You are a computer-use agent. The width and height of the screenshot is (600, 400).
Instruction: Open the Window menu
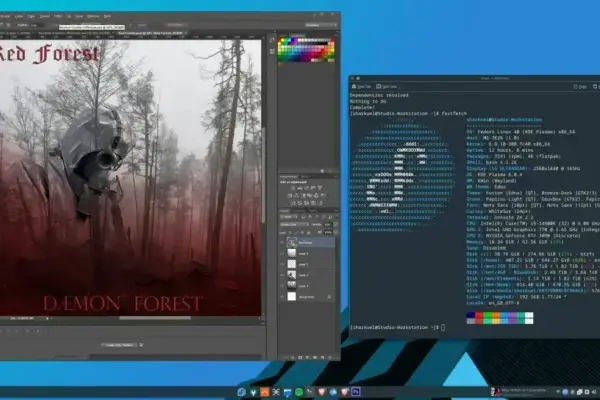93,16
